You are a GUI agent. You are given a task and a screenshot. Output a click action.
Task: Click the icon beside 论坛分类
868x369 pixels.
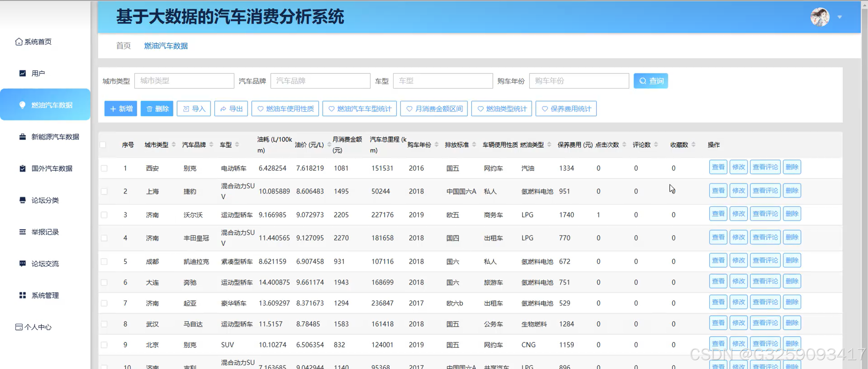23,200
